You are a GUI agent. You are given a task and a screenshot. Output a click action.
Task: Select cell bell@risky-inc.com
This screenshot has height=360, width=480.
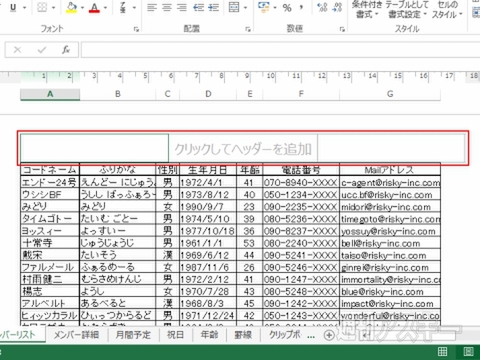pyautogui.click(x=390, y=243)
